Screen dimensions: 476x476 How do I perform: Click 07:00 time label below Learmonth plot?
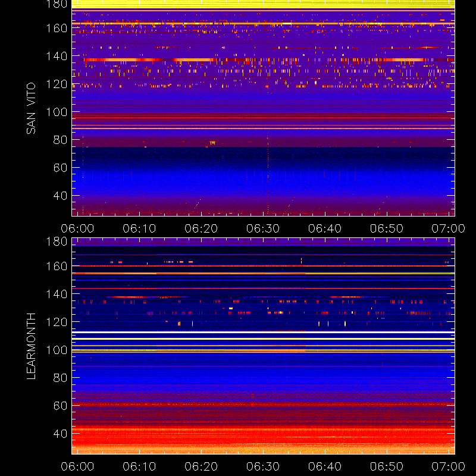click(x=449, y=466)
